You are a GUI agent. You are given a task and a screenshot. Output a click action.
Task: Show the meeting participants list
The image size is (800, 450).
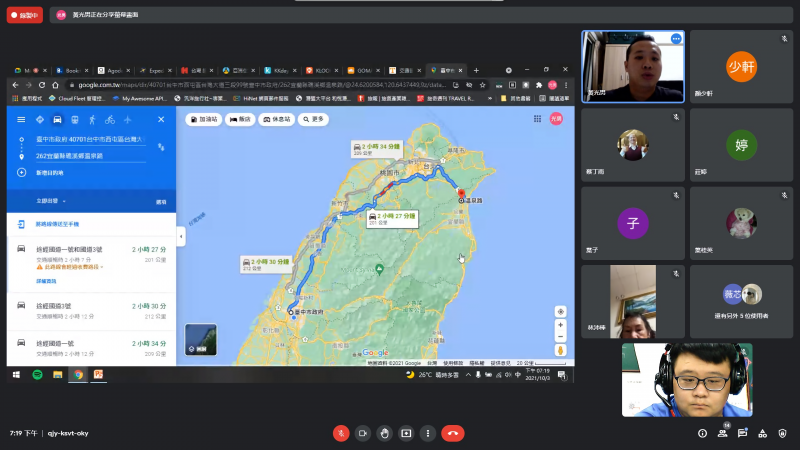pyautogui.click(x=722, y=433)
